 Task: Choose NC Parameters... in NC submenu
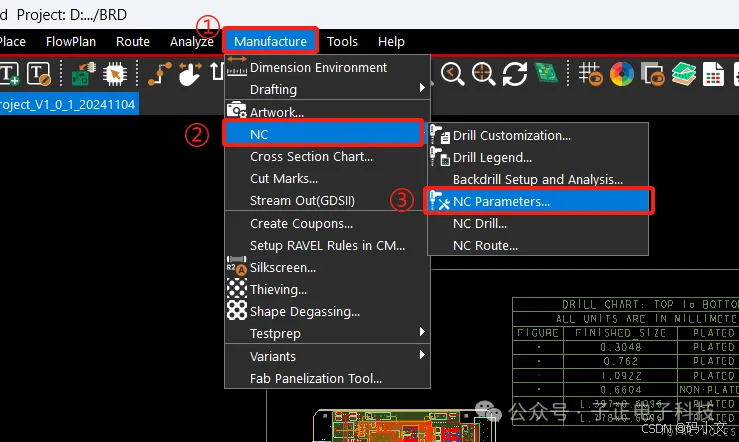(x=538, y=201)
